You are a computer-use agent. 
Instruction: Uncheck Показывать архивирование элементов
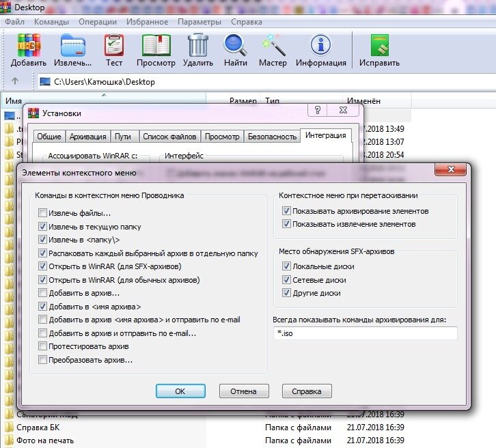coord(286,210)
